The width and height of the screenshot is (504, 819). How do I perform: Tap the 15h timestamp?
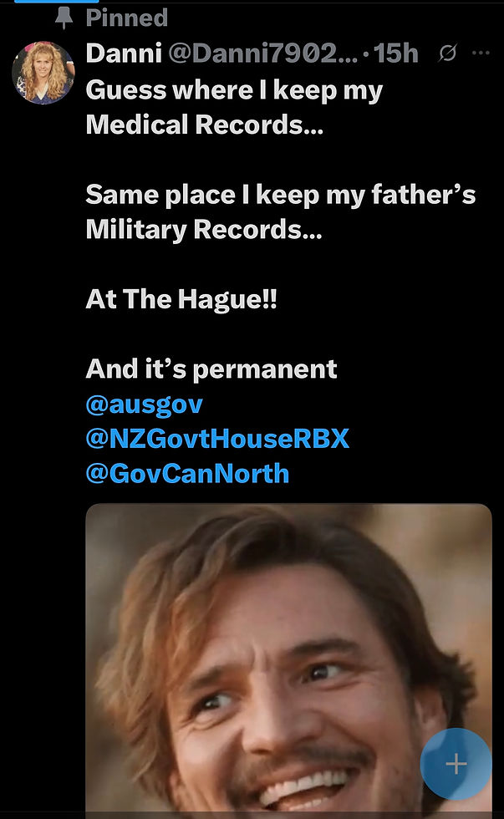pos(396,53)
